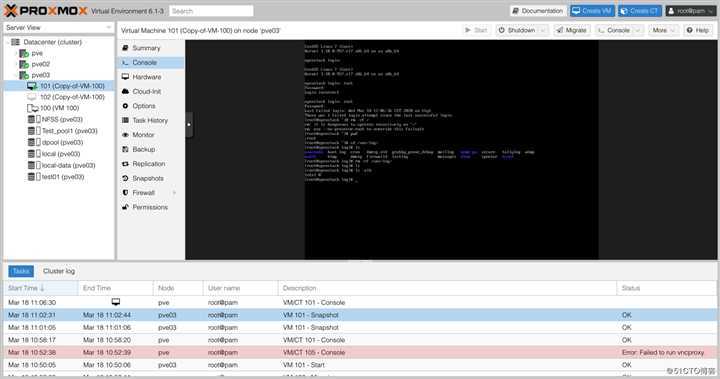Click the Proxmox logo
The width and height of the screenshot is (720, 379).
click(45, 11)
